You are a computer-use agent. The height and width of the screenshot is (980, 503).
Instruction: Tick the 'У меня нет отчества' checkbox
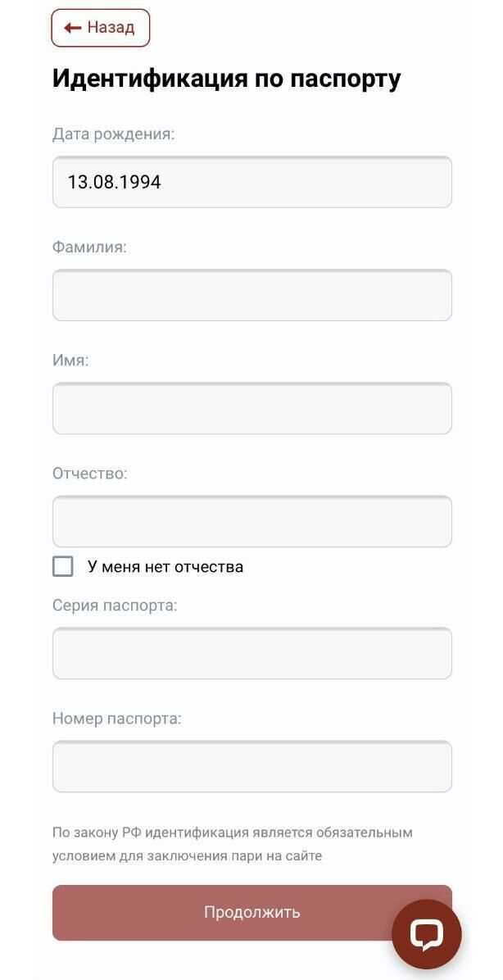(62, 566)
